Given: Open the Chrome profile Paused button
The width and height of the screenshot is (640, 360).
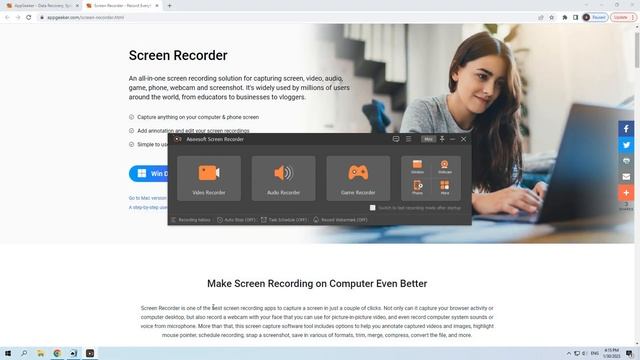Looking at the screenshot, I should 595,18.
